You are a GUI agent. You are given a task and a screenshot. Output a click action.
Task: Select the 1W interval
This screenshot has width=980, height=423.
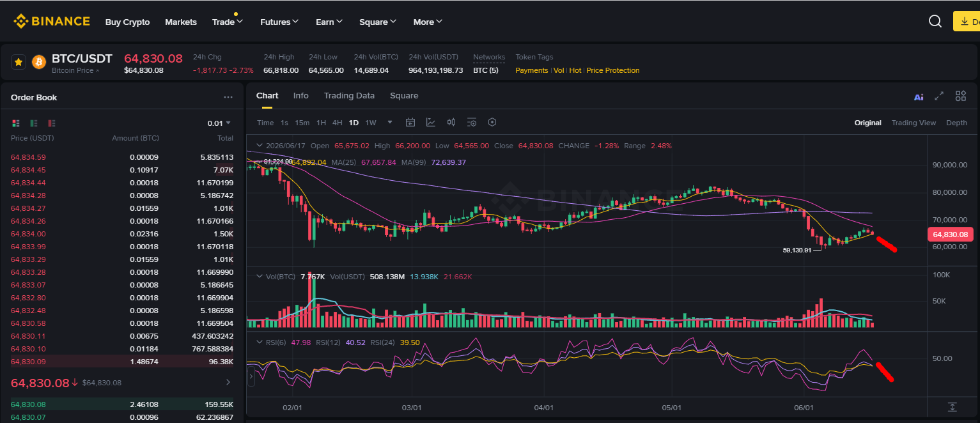click(x=371, y=123)
